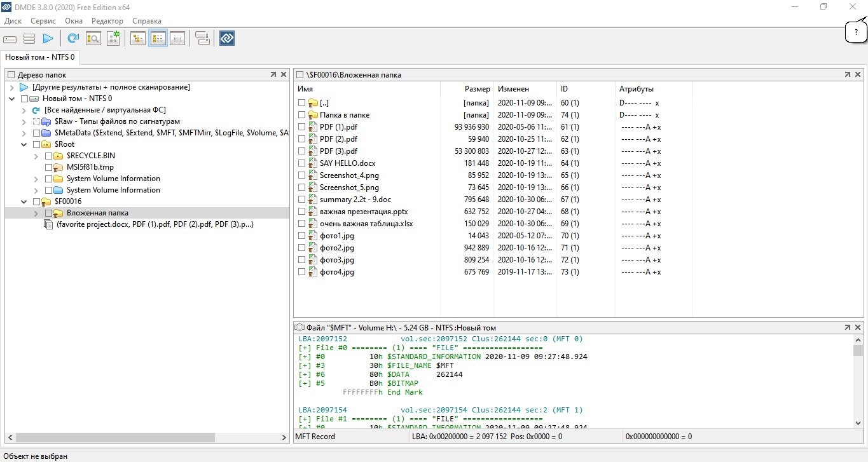The image size is (868, 462).
Task: Open the Редактор menu
Action: [x=107, y=21]
